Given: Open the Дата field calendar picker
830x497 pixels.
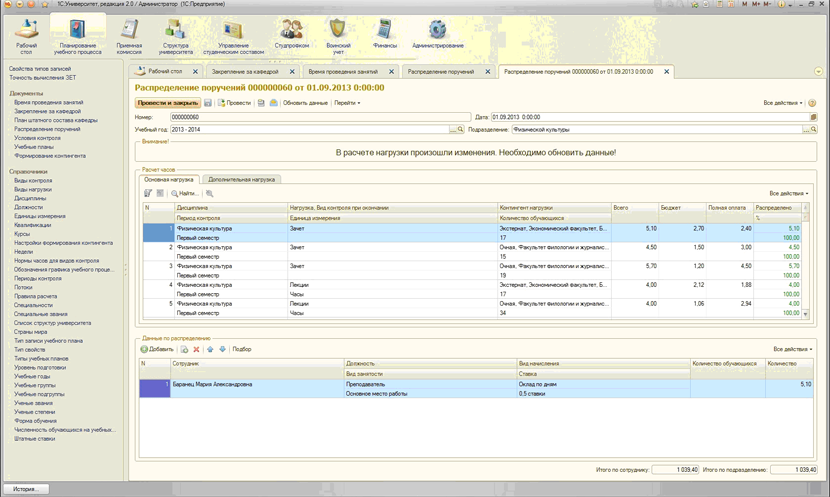Looking at the screenshot, I should point(814,117).
